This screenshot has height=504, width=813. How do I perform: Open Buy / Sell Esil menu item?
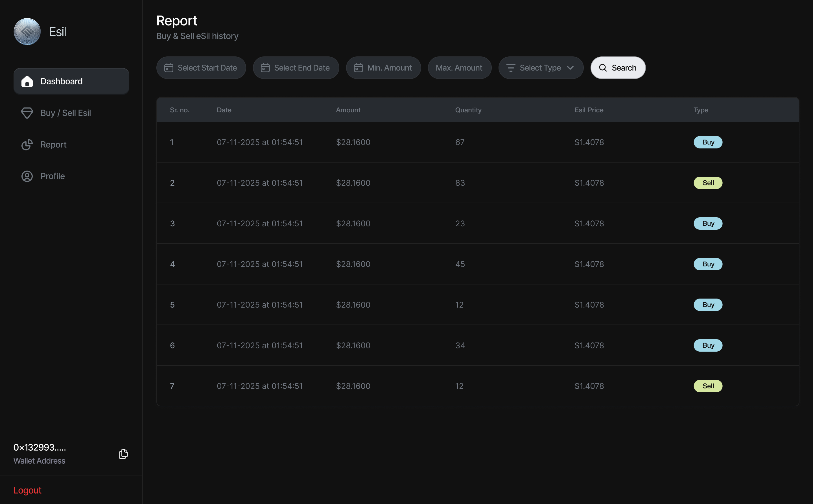(66, 113)
